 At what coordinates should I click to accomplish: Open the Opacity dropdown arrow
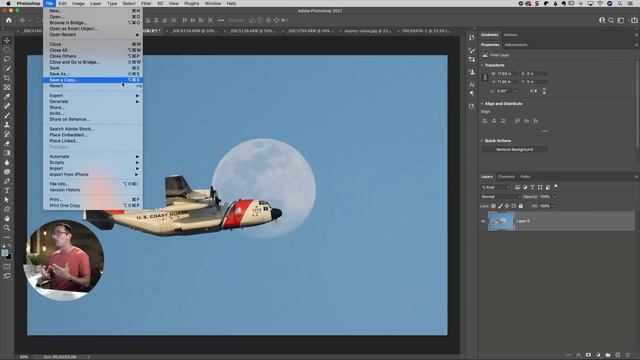click(x=554, y=197)
